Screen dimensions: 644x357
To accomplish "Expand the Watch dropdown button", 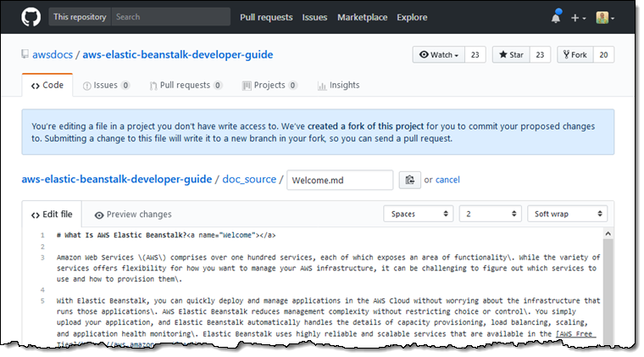I will [x=437, y=55].
